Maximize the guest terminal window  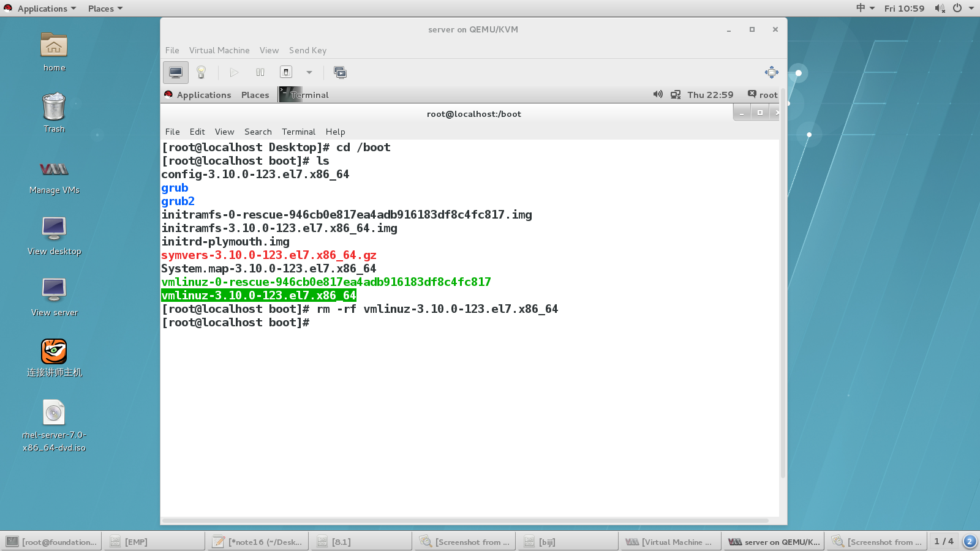(760, 113)
